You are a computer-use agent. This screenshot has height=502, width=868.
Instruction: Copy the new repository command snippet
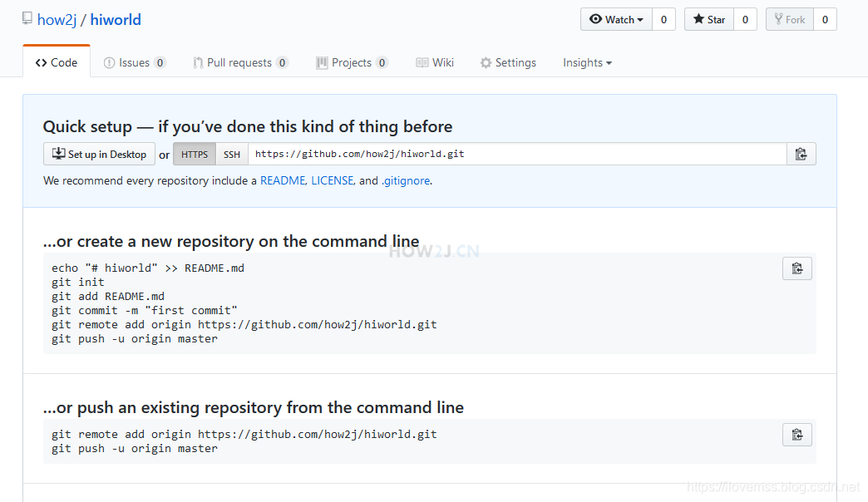pos(796,268)
